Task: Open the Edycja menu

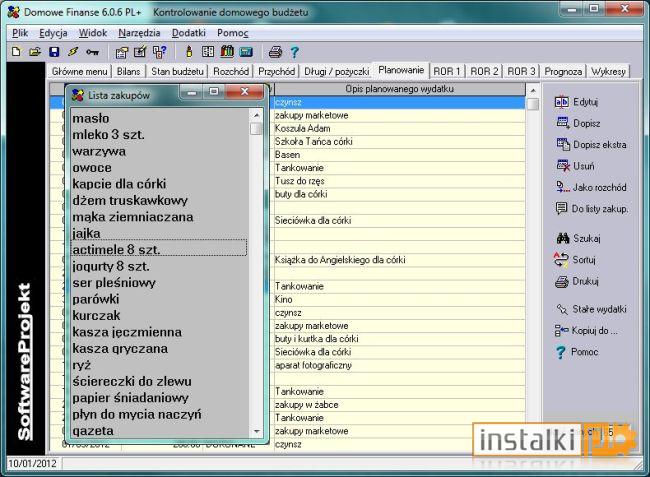Action: click(x=53, y=33)
